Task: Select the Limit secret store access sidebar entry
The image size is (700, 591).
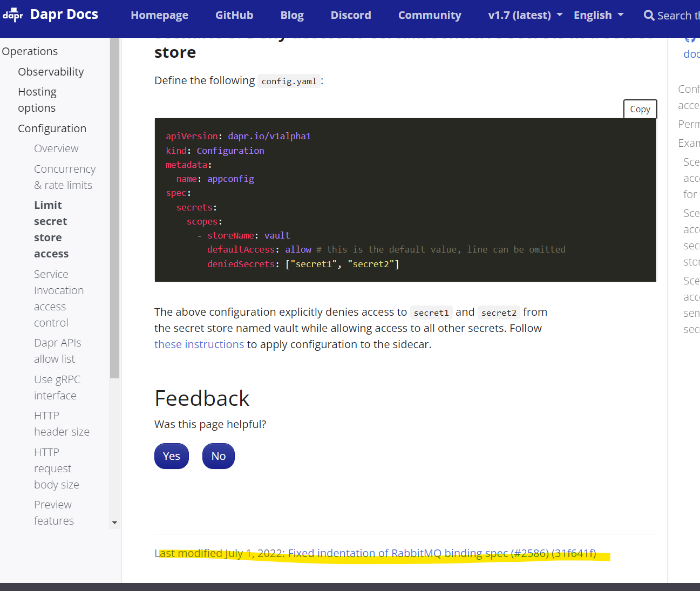Action: [x=51, y=229]
